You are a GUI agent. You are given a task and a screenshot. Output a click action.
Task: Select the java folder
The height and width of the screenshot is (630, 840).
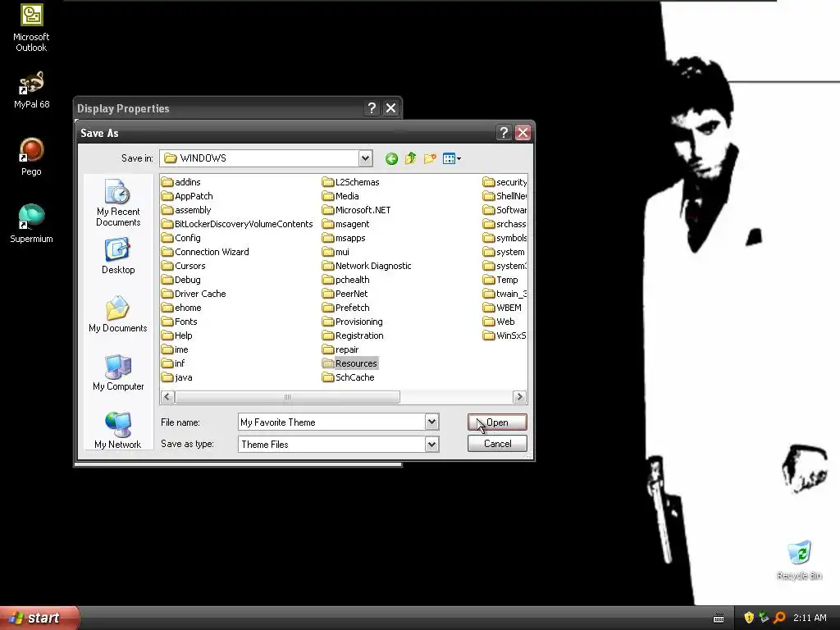point(177,377)
